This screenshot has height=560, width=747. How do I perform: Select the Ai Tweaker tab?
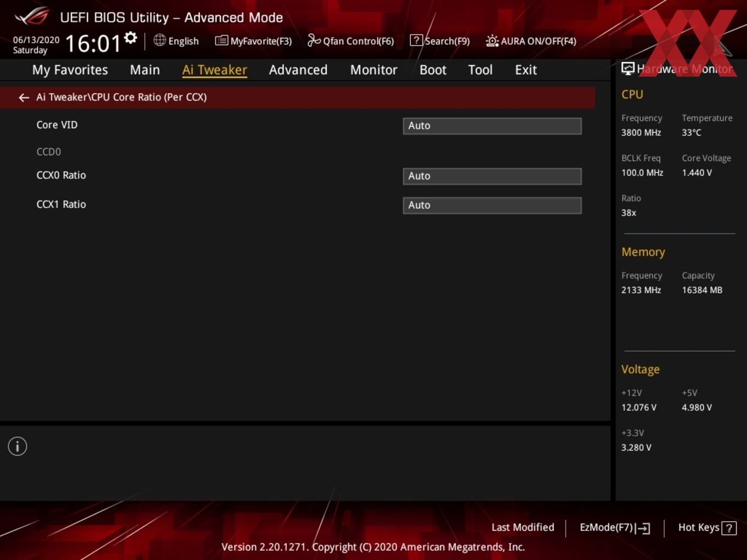(x=215, y=70)
